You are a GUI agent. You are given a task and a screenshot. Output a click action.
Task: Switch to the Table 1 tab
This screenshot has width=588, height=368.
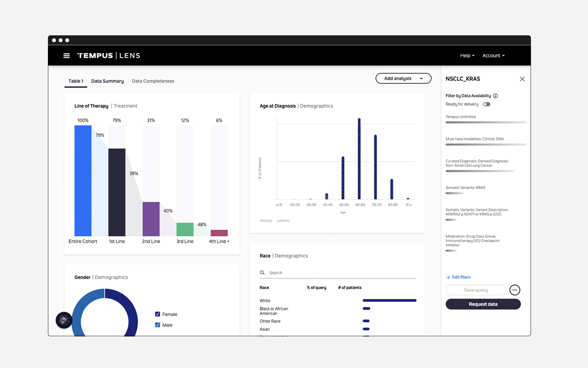pyautogui.click(x=76, y=81)
